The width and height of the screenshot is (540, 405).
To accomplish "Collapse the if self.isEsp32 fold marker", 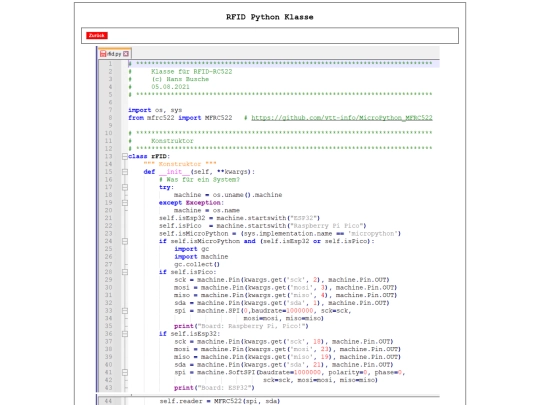I will 125,334.
